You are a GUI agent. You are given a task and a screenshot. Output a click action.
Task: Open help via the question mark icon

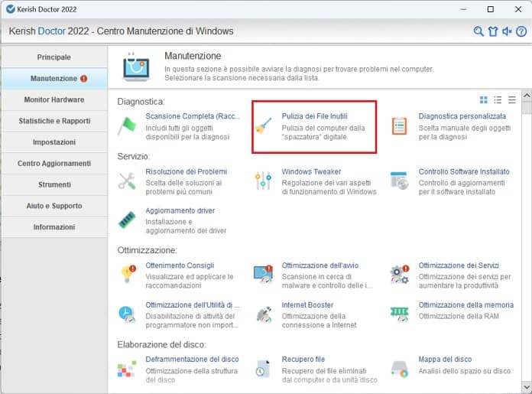coord(521,31)
